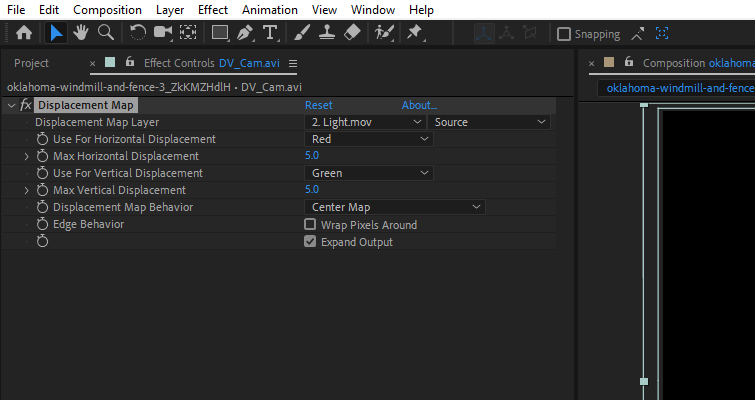755x400 pixels.
Task: Switch to the Project panel tab
Action: click(31, 63)
